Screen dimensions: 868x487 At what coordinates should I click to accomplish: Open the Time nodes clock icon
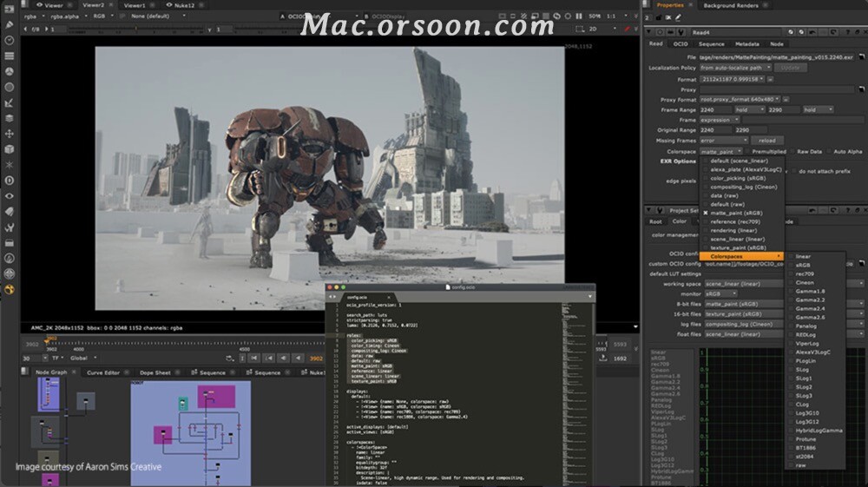[10, 41]
